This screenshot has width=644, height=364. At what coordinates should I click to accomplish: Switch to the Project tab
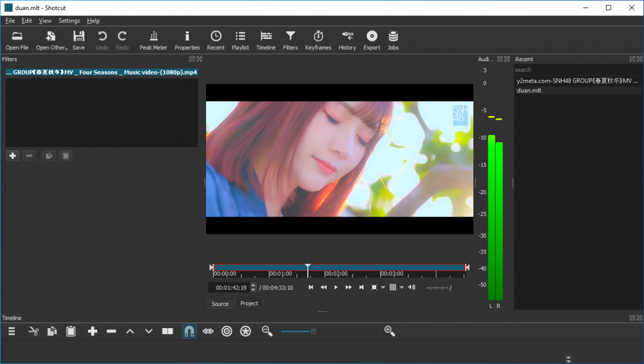[249, 303]
